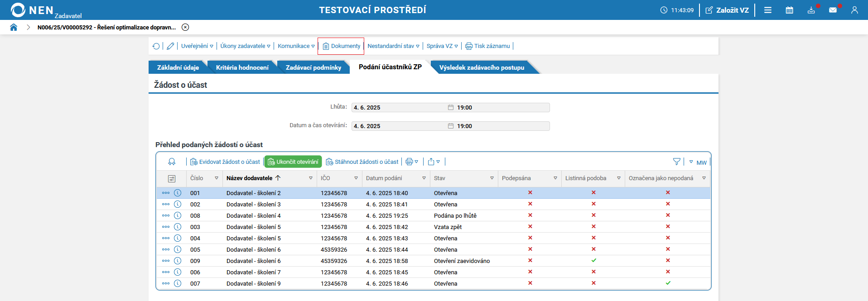Open Dokumenty

tap(341, 46)
